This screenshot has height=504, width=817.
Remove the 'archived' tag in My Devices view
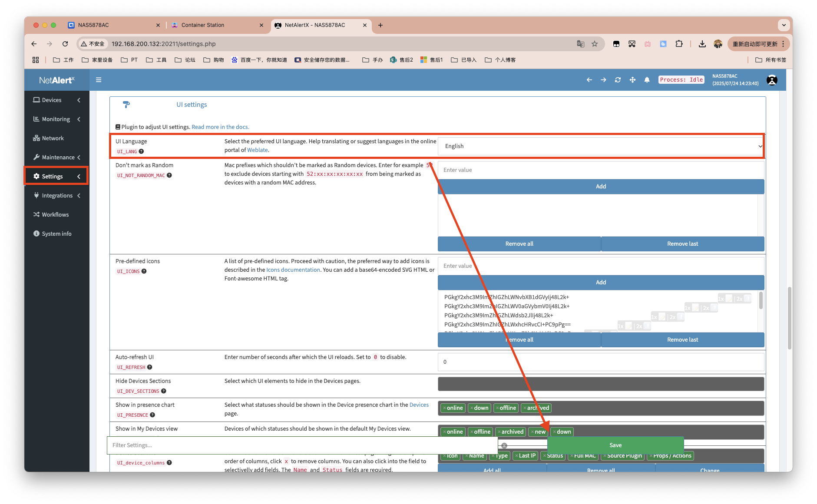pyautogui.click(x=499, y=432)
